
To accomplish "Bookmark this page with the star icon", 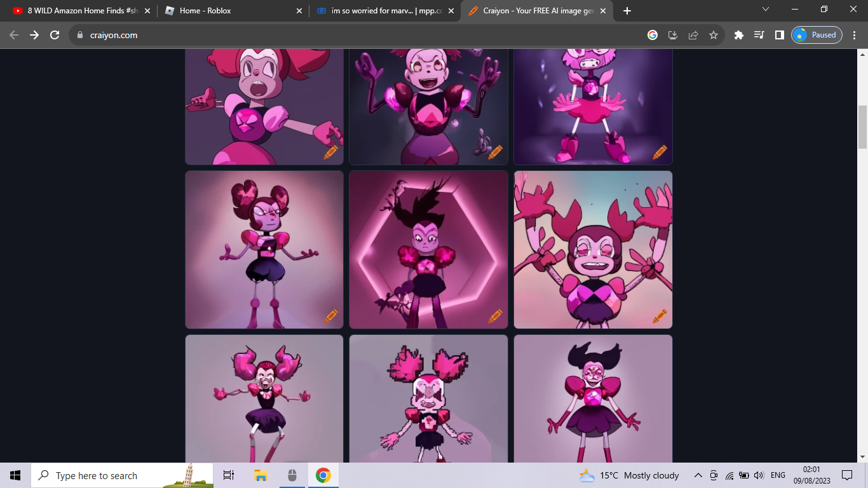I will pyautogui.click(x=714, y=35).
